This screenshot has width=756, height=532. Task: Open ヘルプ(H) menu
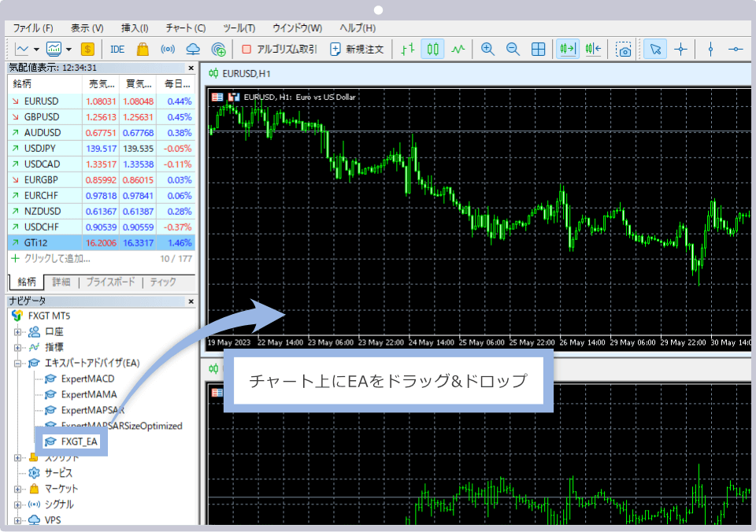pyautogui.click(x=358, y=28)
